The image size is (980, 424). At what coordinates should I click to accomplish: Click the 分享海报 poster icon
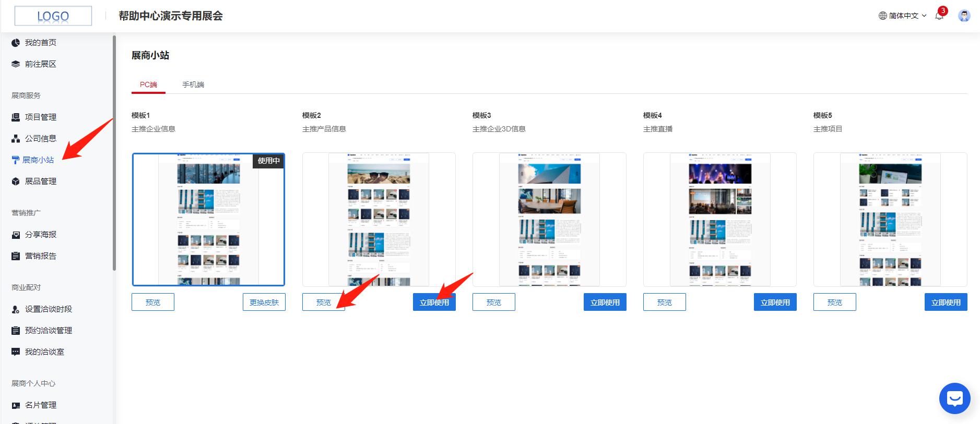coord(16,235)
